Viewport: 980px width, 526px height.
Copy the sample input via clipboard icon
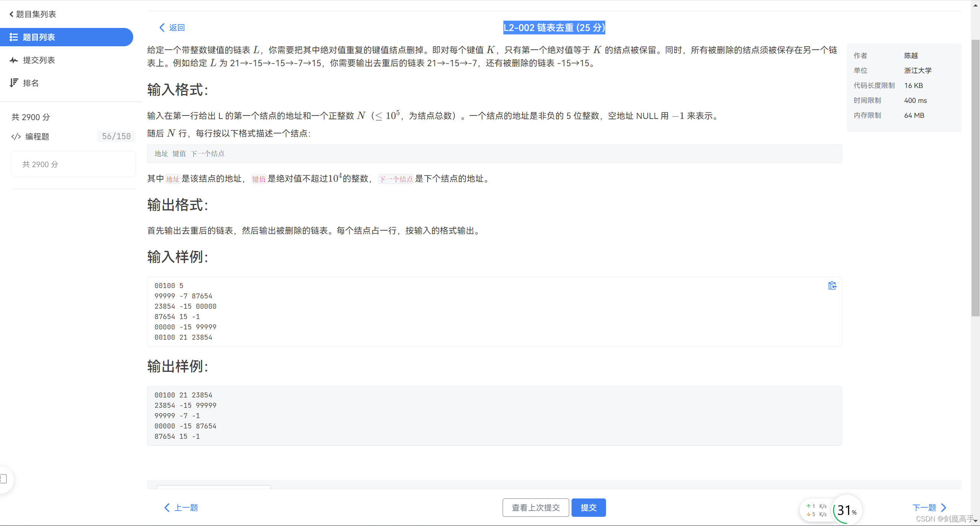coord(832,285)
